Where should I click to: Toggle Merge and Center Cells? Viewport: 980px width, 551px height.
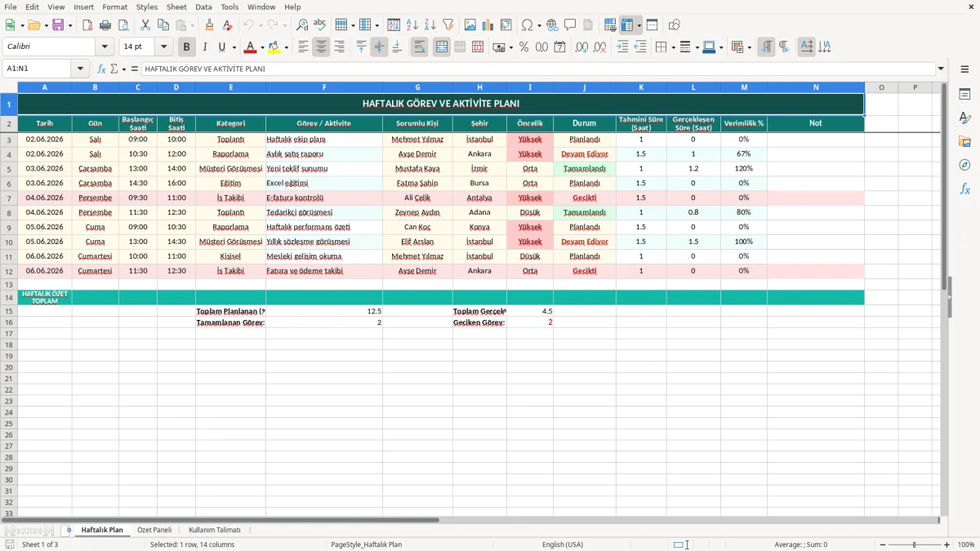pyautogui.click(x=442, y=47)
